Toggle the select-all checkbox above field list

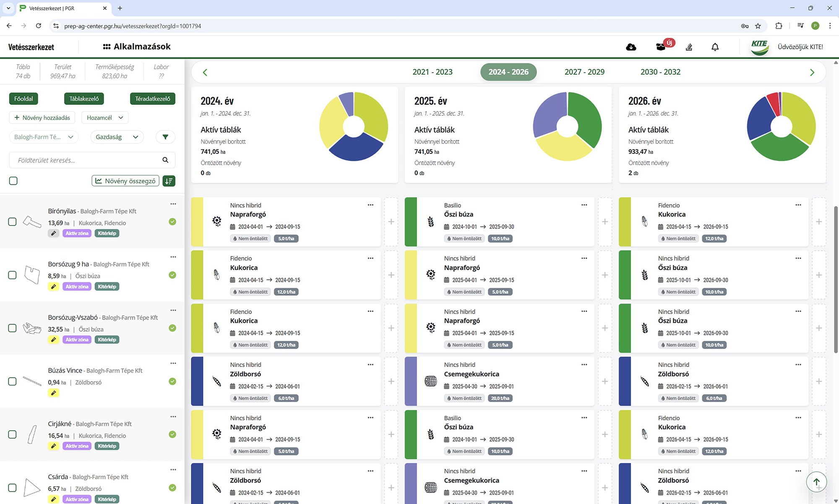[13, 181]
